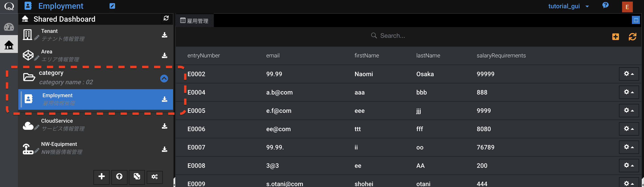Click email cell s.otani@com
This screenshot has width=644, height=187.
click(x=284, y=184)
